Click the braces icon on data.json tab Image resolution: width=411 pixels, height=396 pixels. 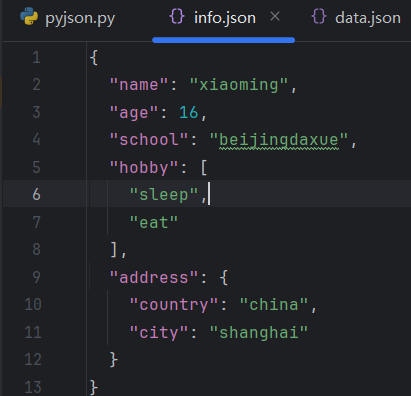tap(319, 16)
